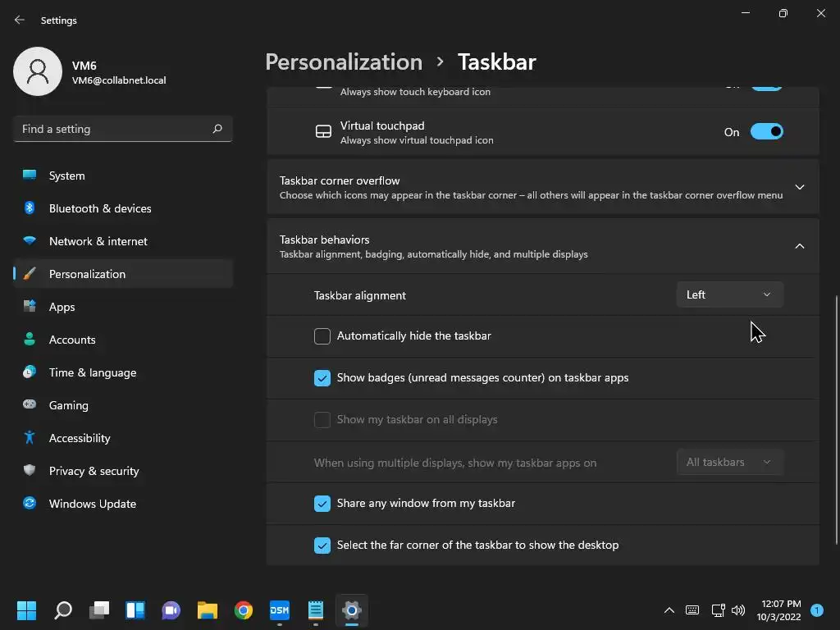Screen dimensions: 840x630
Task: Click the System monitor icon in sidebar
Action: (30, 176)
